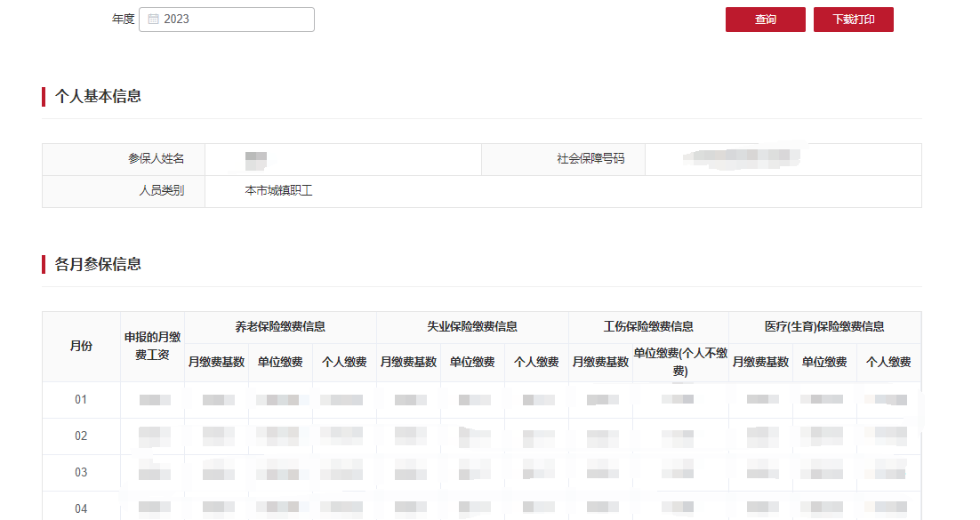Select month row 03 in the table
This screenshot has width=980, height=520.
pos(80,473)
